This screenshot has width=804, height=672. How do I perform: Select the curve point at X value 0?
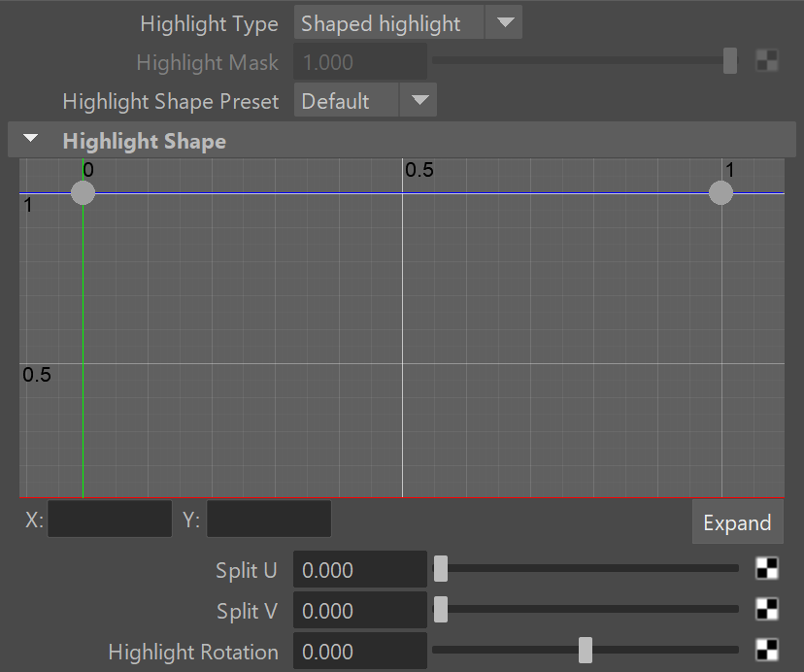[83, 193]
